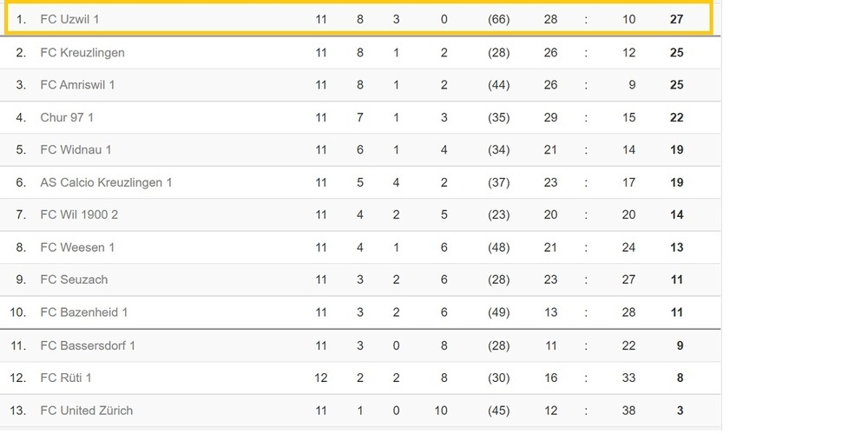Open FC Rüti 1 team page
This screenshot has height=434, width=868.
pyautogui.click(x=66, y=378)
